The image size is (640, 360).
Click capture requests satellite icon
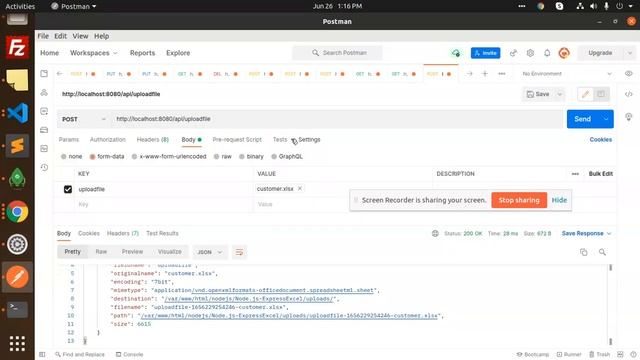click(513, 53)
